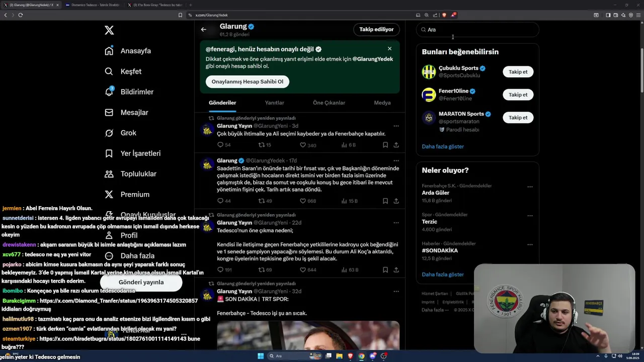The height and width of the screenshot is (362, 644).
Task: Bookmark the 'Tedesco'nun öne çıkma nedeni' post
Action: (385, 269)
